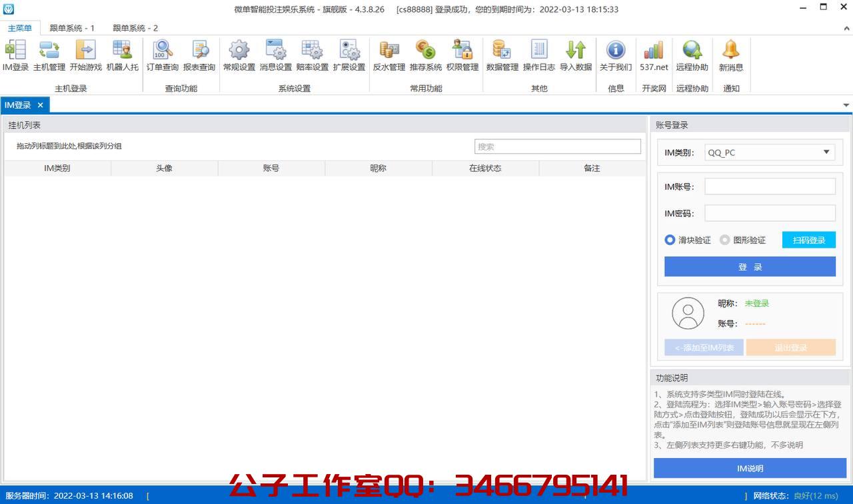This screenshot has width=853, height=504.
Task: Click the app logo in title bar
Action: tap(8, 9)
